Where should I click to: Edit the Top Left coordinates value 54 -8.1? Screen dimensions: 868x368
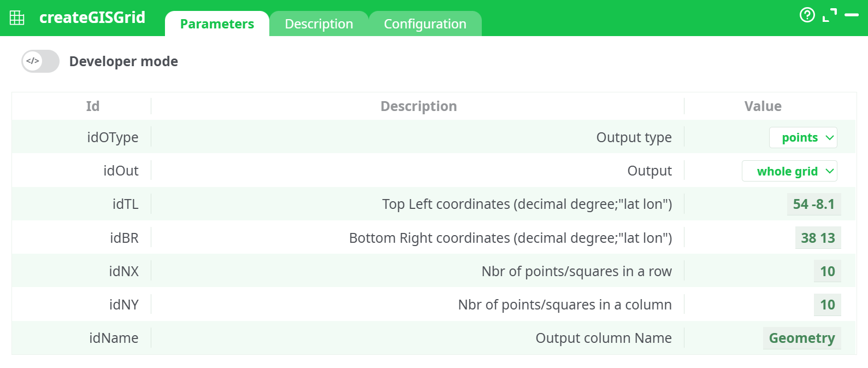click(x=814, y=204)
